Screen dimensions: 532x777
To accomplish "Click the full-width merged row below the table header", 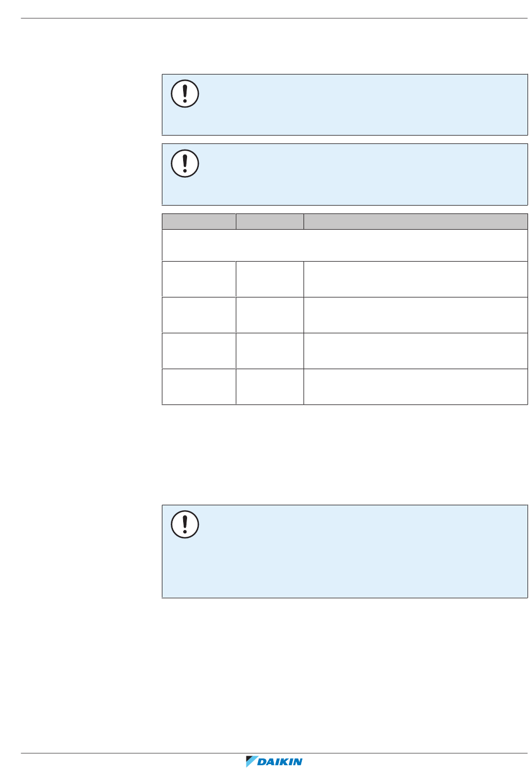I will (x=344, y=245).
